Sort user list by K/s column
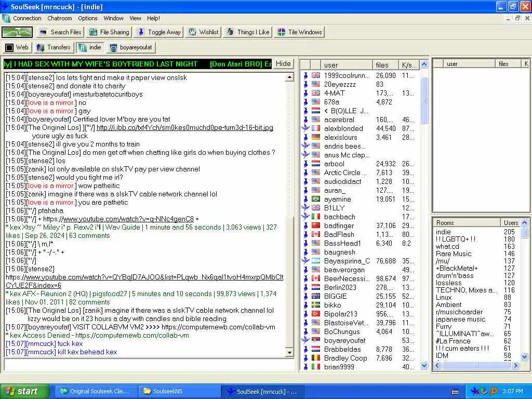The width and height of the screenshot is (532, 399). (x=409, y=65)
